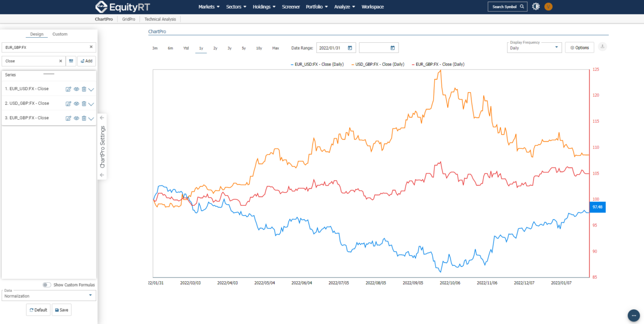This screenshot has height=324, width=644.
Task: Expand EUR_USD:FX series options chevron
Action: [91, 89]
